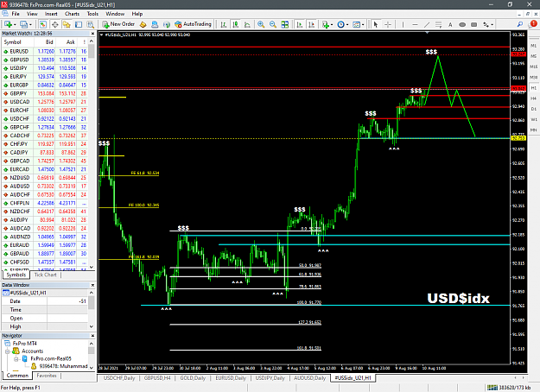This screenshot has height=392, width=540.
Task: Open the Profiles dropdown arrow
Action: click(x=30, y=24)
